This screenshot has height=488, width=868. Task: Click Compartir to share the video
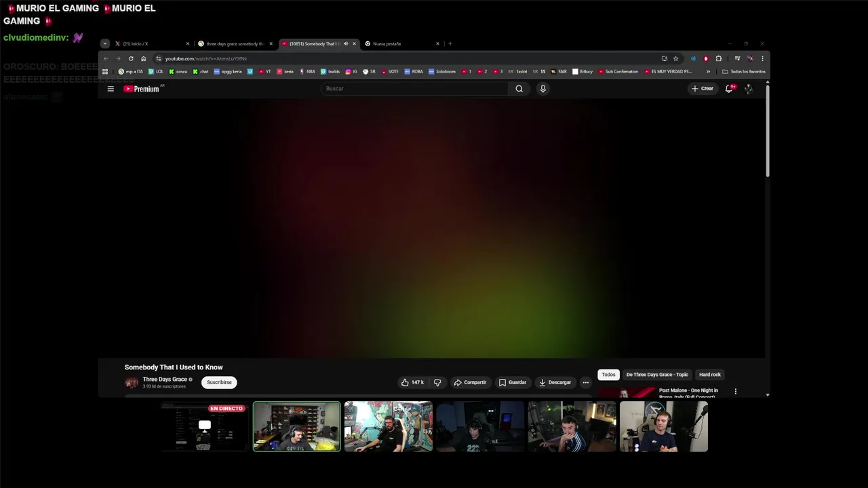click(470, 382)
